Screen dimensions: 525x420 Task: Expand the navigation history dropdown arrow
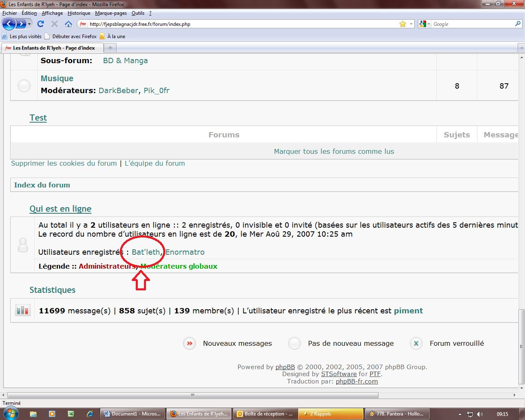[29, 24]
